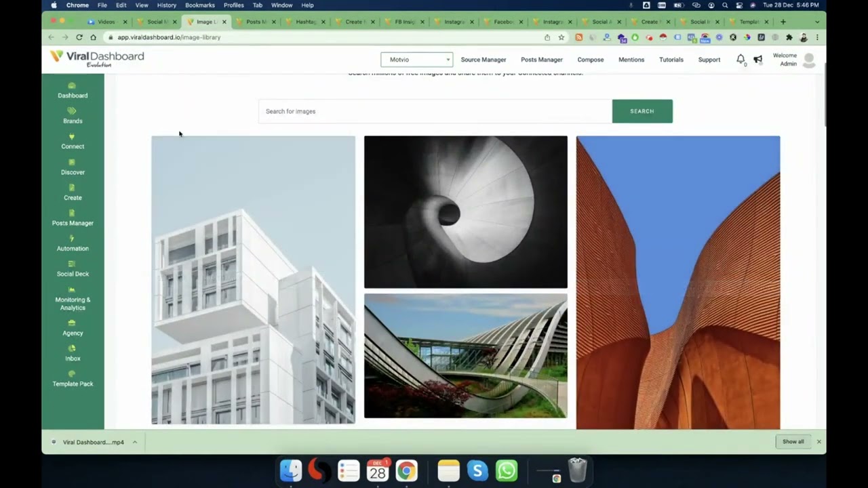
Task: Switch to the Videos browser tab
Action: pyautogui.click(x=106, y=22)
